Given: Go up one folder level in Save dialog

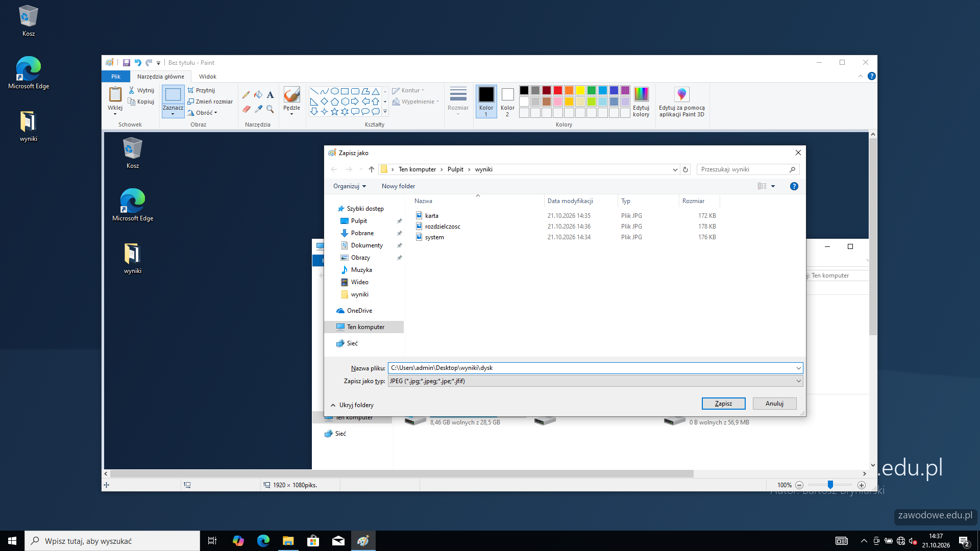Looking at the screenshot, I should [x=372, y=169].
